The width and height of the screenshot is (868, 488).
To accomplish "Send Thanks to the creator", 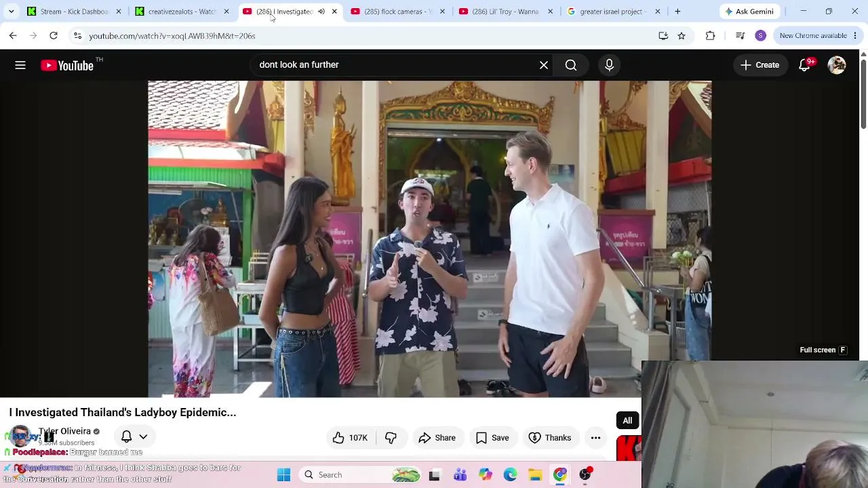I will click(x=550, y=438).
